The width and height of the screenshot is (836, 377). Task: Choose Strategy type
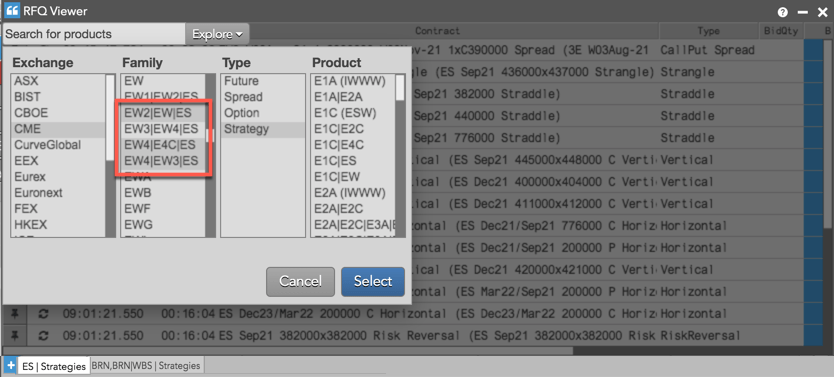tap(263, 129)
